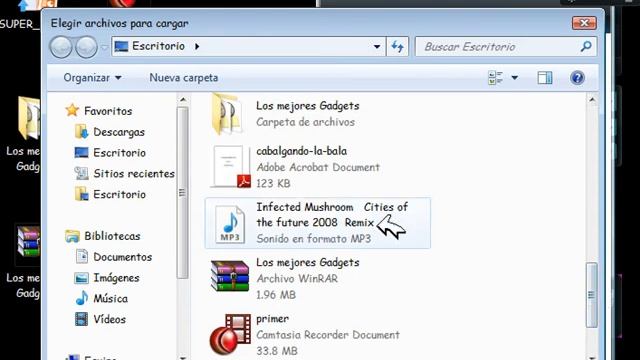Click the blue help icon

click(x=577, y=78)
